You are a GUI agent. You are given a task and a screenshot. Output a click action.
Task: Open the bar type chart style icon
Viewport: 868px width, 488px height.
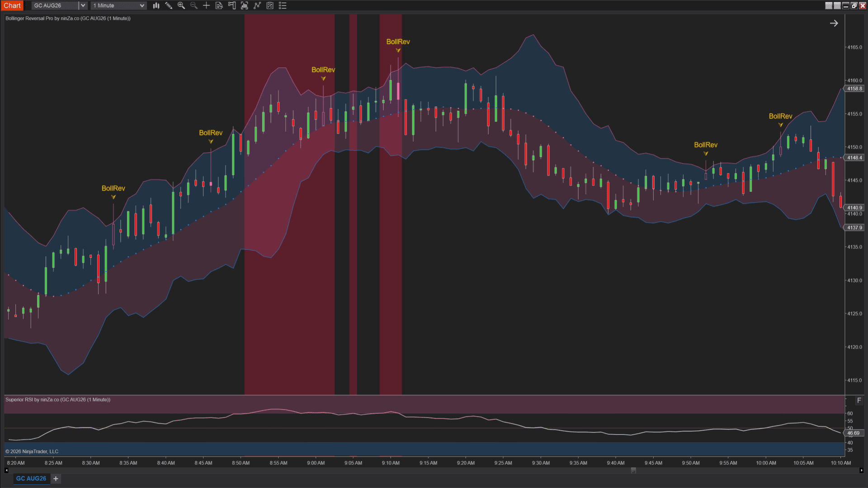(156, 5)
